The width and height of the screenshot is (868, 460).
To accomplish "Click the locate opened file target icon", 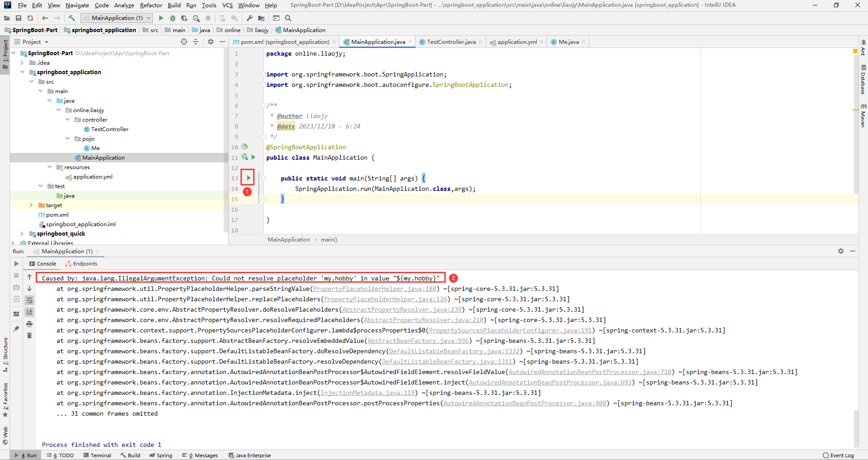I will point(184,42).
